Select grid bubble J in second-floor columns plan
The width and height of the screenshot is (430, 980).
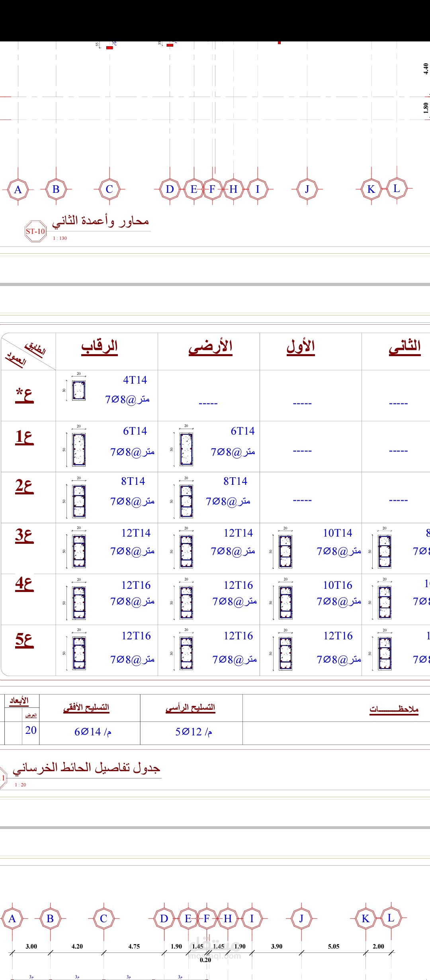307,189
